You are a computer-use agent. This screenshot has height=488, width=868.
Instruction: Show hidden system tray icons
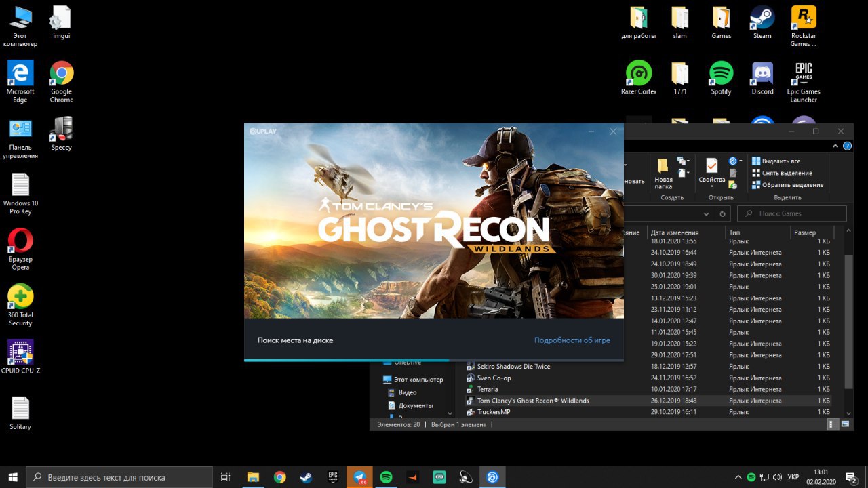pos(738,477)
